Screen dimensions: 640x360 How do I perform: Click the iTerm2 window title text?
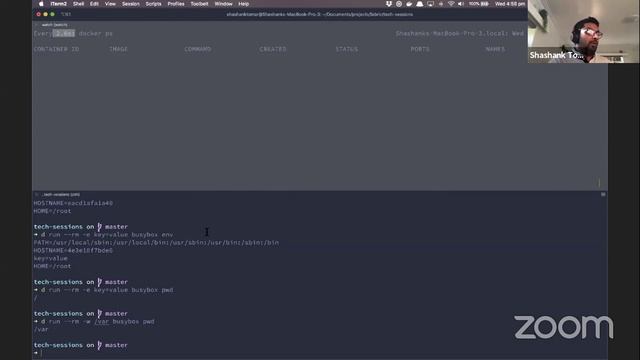point(320,14)
